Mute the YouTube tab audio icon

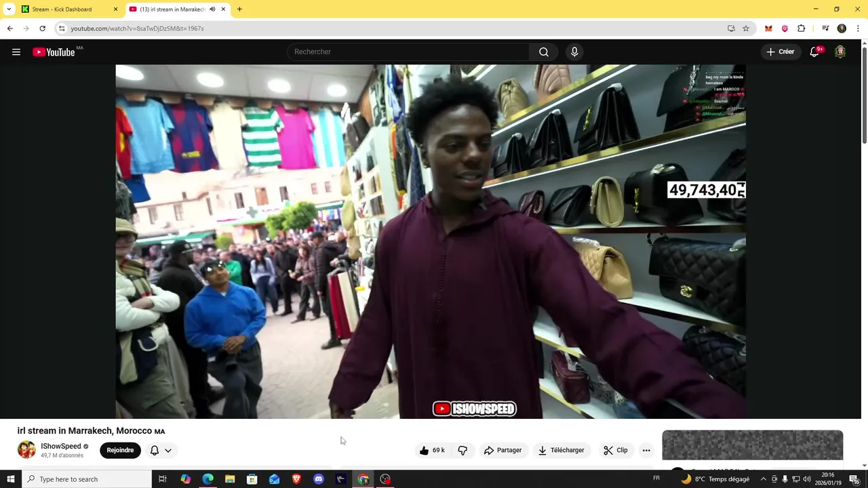(x=212, y=9)
